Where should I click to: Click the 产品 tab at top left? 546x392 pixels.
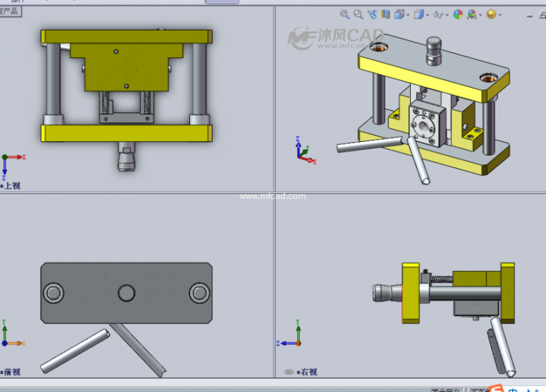coord(10,11)
